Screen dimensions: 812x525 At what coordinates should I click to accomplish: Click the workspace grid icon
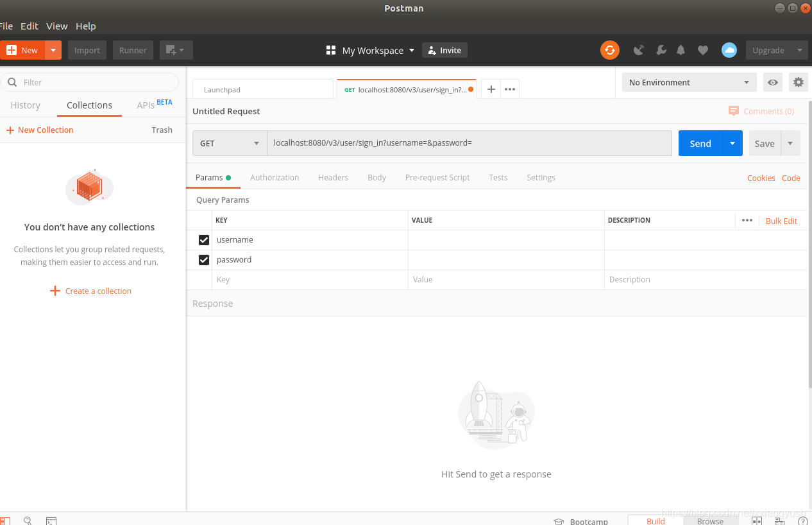[331, 50]
